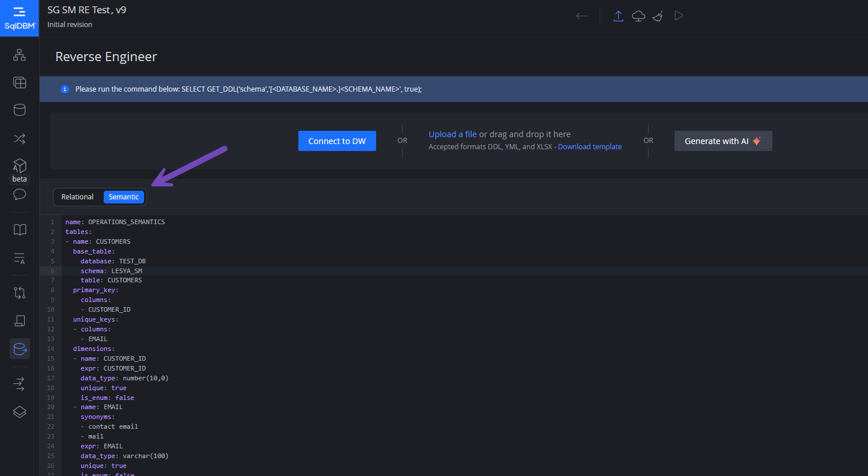Click the upload arrow icon in toolbar
The height and width of the screenshot is (476, 868).
point(618,16)
